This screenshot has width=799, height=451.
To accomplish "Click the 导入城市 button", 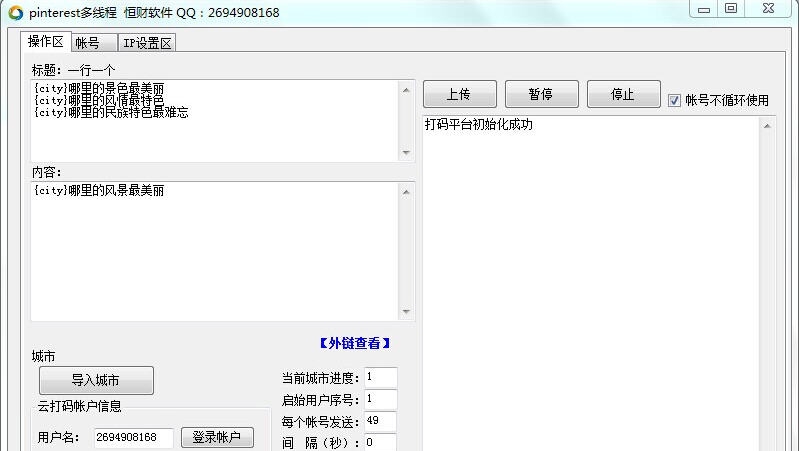I will click(96, 380).
